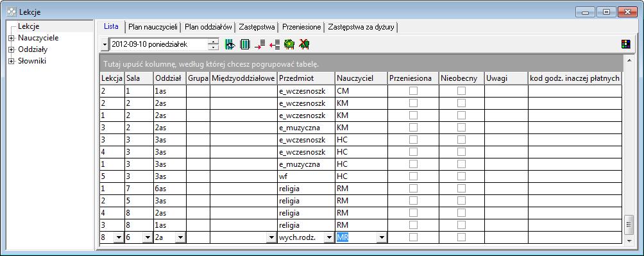The height and width of the screenshot is (256, 644).
Task: Open the Nauczyciel dropdown showing MR
Action: (x=382, y=237)
